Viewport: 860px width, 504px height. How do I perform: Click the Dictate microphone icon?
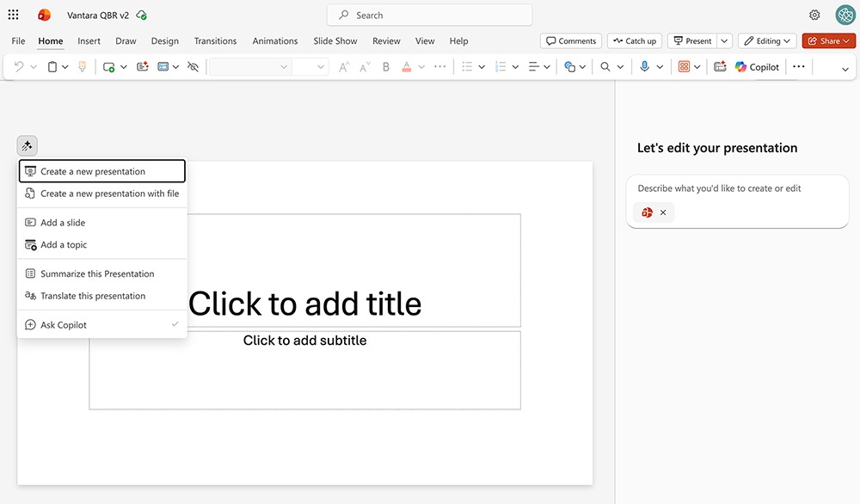[x=644, y=67]
